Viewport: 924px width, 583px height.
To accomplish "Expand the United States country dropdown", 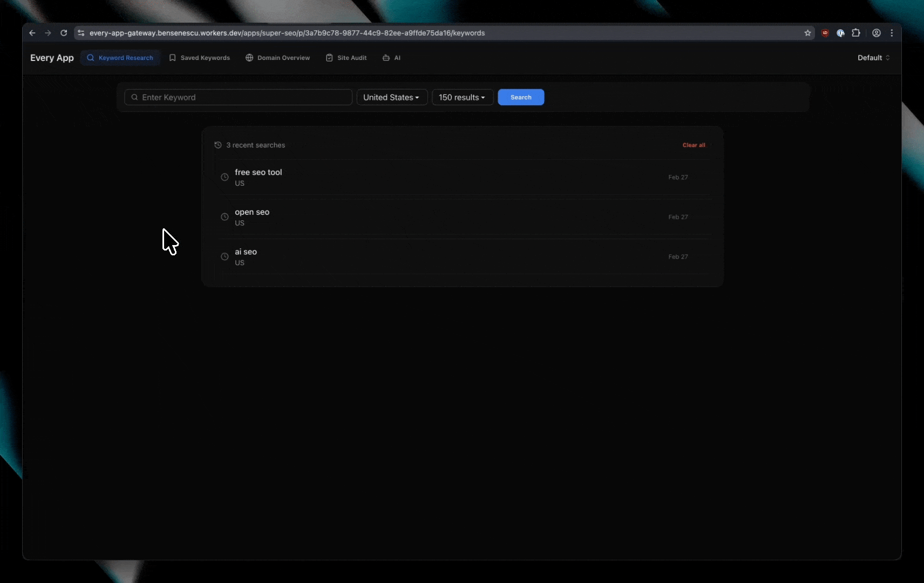I will click(392, 97).
